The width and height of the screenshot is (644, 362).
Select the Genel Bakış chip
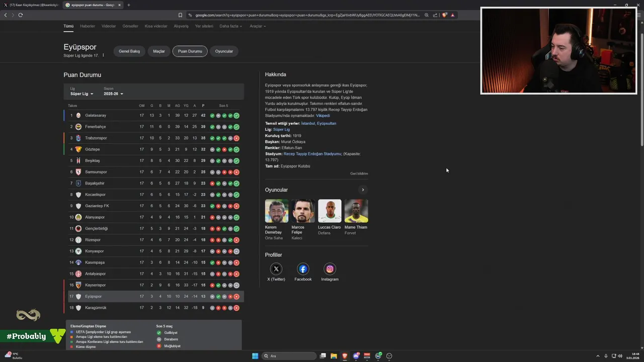click(x=129, y=51)
